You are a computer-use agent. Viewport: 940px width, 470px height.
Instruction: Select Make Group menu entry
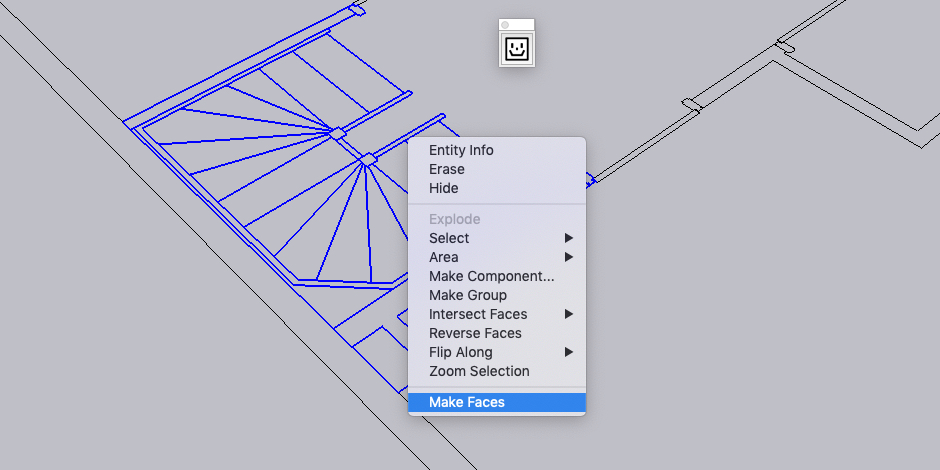(x=496, y=295)
